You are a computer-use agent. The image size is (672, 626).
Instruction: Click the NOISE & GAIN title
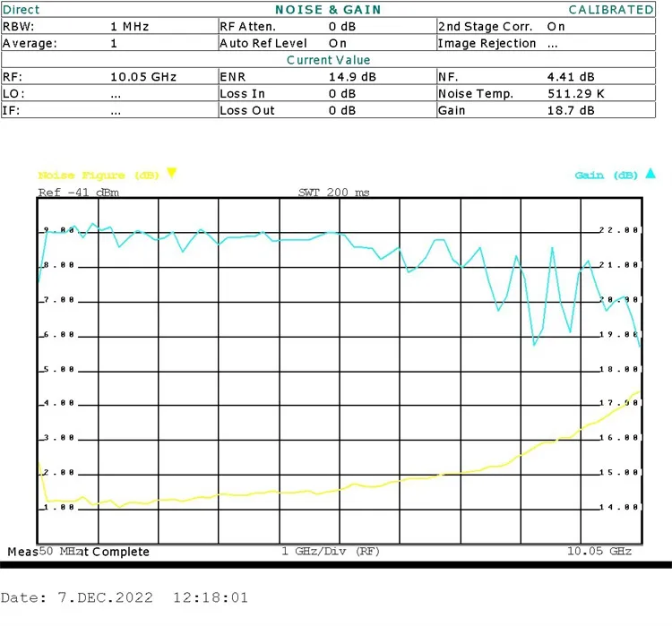coord(328,10)
